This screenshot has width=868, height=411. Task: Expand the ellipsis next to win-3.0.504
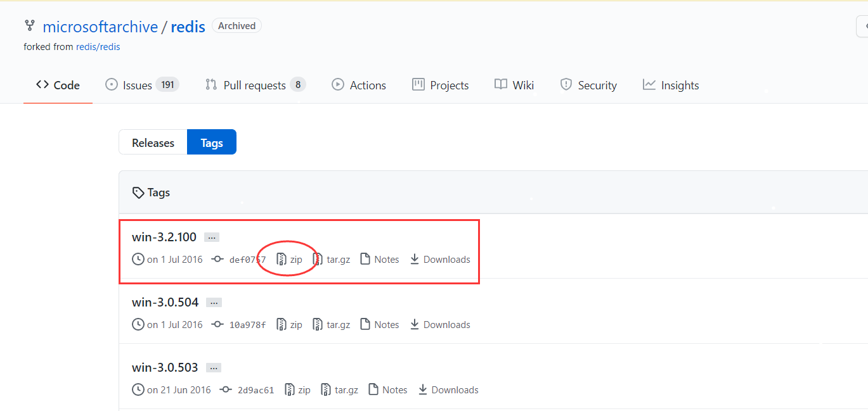(x=214, y=303)
